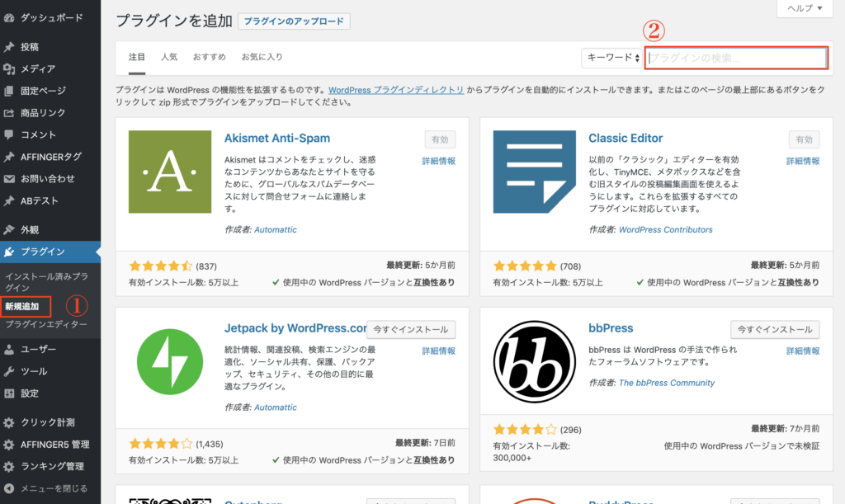Viewport: 845px width, 504px height.
Task: Install Jetpack with 今すぐインストール button
Action: (411, 329)
